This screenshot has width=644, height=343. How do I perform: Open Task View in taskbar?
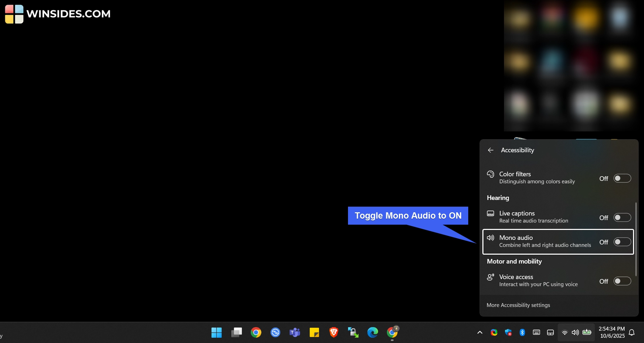pos(236,332)
